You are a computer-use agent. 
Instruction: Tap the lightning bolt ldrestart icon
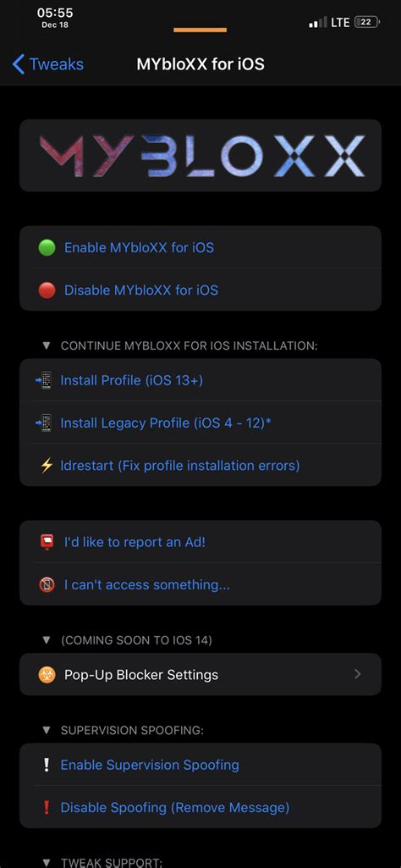pos(47,466)
